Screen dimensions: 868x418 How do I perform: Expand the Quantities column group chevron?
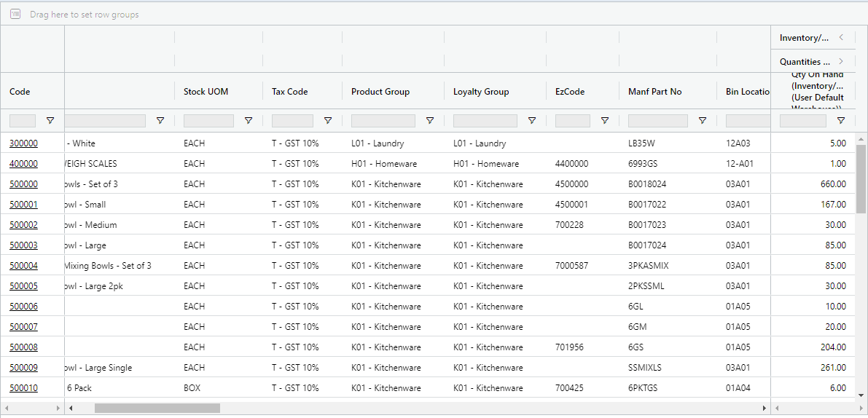click(841, 62)
